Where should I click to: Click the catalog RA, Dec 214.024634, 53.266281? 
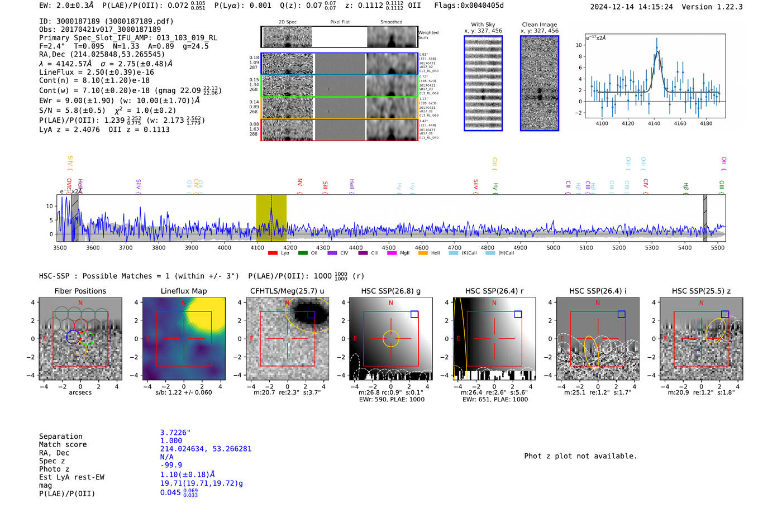(x=206, y=449)
